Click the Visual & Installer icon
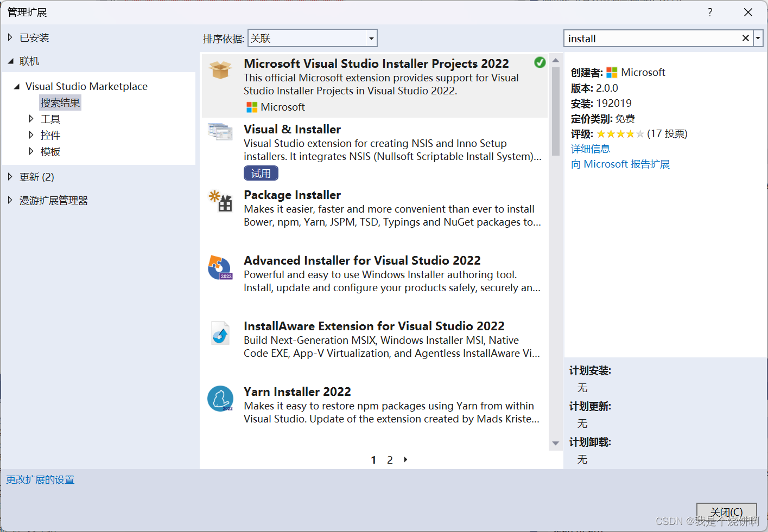 click(220, 131)
